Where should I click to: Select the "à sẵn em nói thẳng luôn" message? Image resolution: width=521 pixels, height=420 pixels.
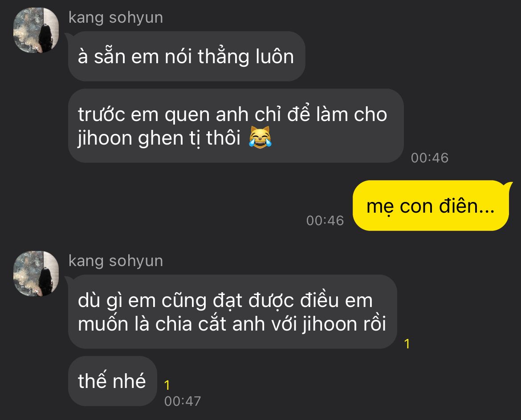click(187, 56)
